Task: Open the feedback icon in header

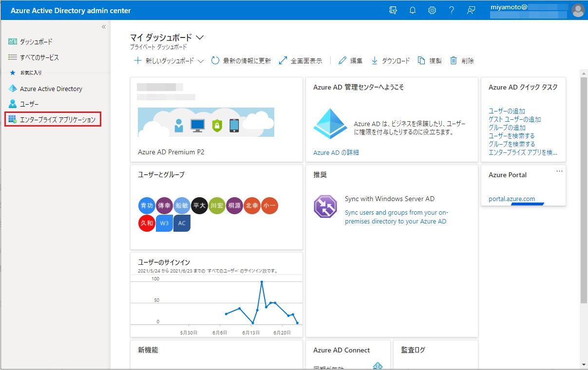Action: [x=471, y=10]
